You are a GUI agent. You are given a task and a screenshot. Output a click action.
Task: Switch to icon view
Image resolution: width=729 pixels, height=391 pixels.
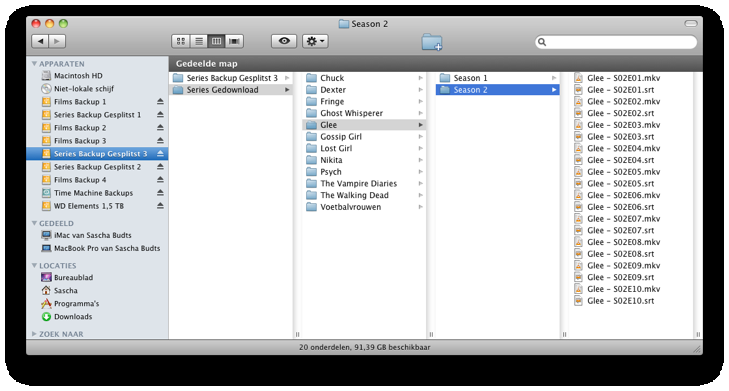coord(180,41)
